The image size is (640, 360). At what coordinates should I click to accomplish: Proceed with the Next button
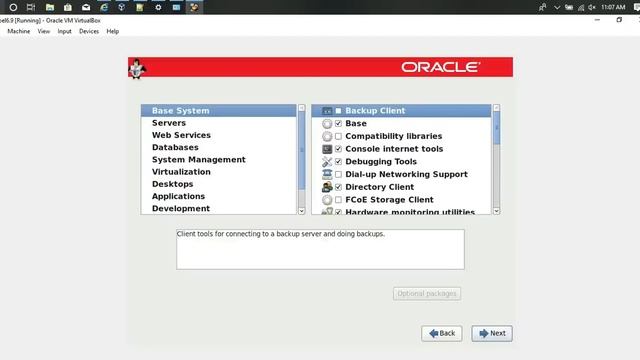point(492,333)
